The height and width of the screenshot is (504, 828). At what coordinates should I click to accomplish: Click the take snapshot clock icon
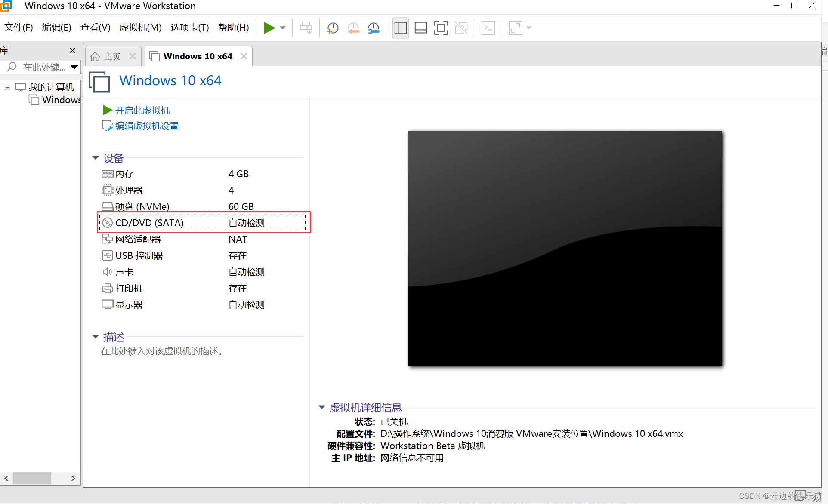click(x=332, y=28)
